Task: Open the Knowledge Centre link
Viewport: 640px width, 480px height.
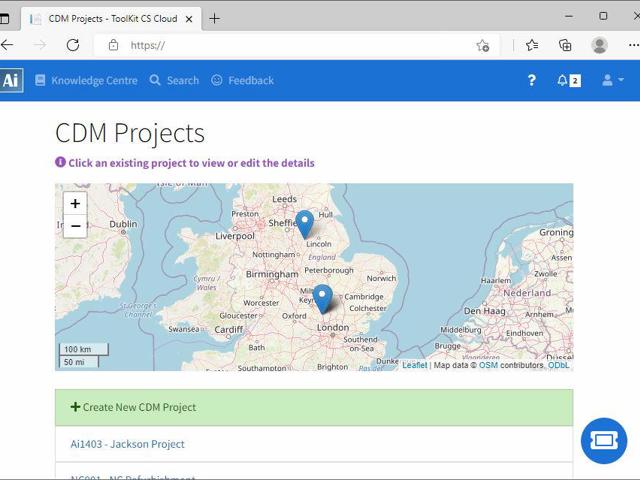Action: (x=86, y=80)
